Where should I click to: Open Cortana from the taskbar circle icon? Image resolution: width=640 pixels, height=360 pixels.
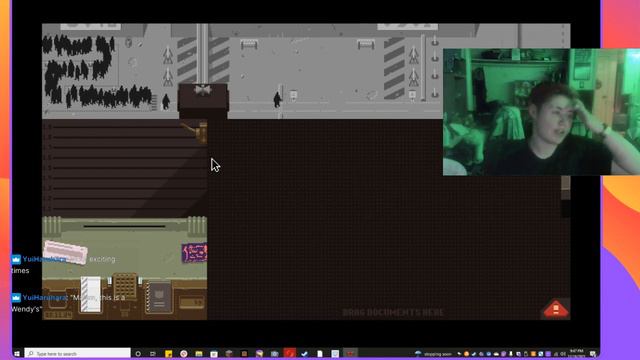coord(138,353)
